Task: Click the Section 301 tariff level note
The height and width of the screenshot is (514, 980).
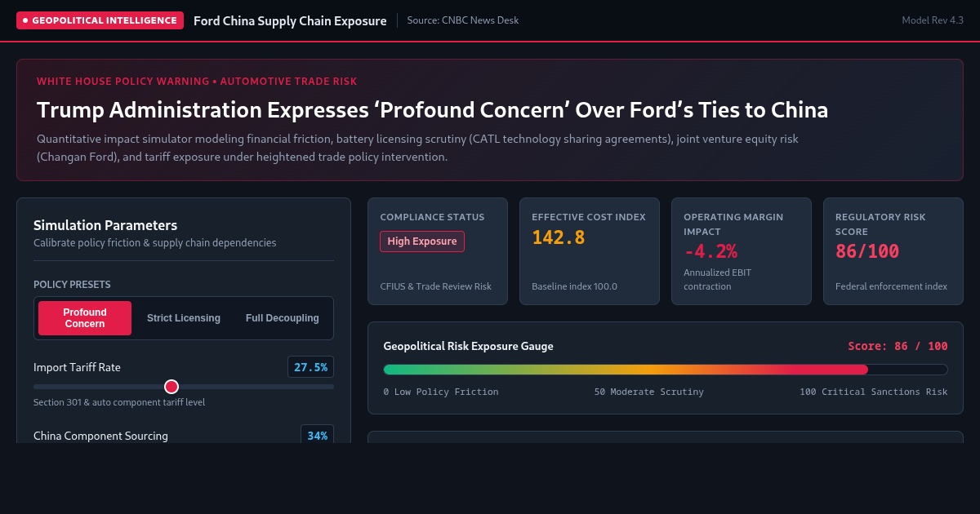Action: 119,402
